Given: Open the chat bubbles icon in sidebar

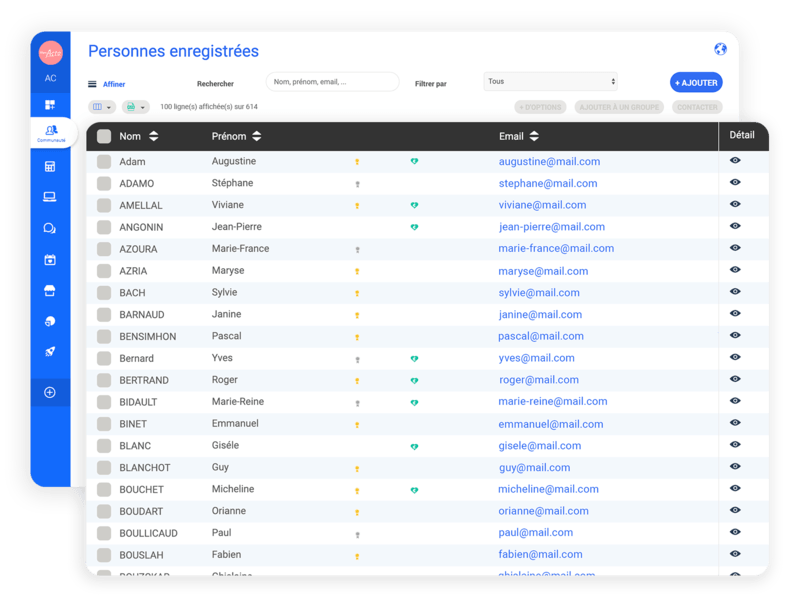Looking at the screenshot, I should (x=50, y=228).
